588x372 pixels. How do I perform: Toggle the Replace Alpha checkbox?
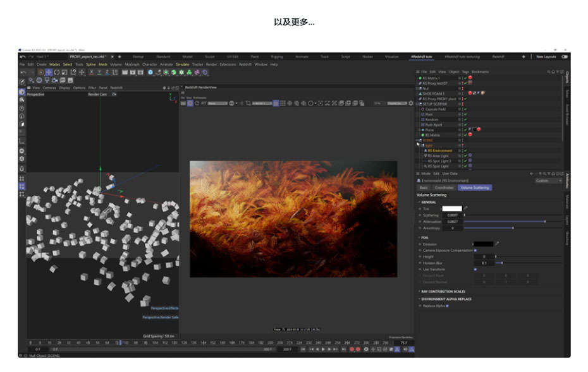tap(447, 306)
